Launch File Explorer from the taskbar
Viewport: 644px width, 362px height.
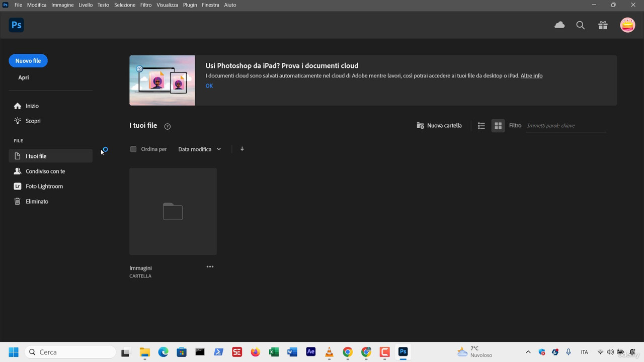click(x=144, y=352)
